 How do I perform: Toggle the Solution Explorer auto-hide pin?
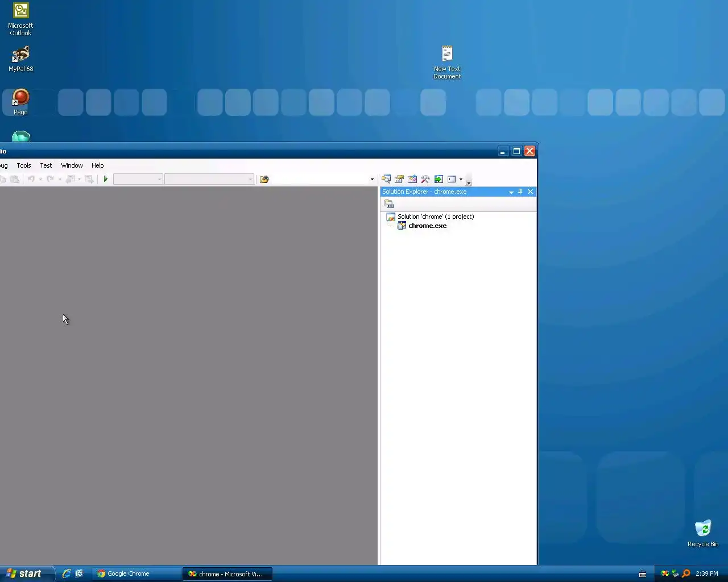tap(520, 192)
